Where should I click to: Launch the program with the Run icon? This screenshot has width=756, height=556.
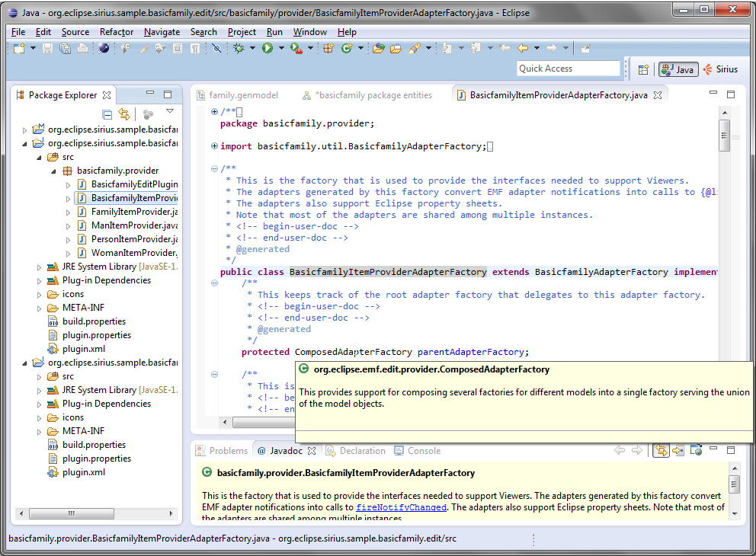pyautogui.click(x=267, y=48)
